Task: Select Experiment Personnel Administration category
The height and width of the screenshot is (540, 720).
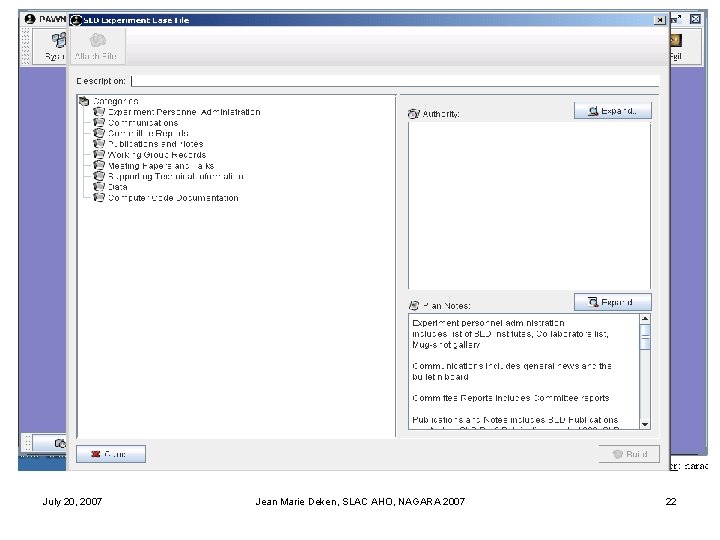Action: pyautogui.click(x=184, y=112)
